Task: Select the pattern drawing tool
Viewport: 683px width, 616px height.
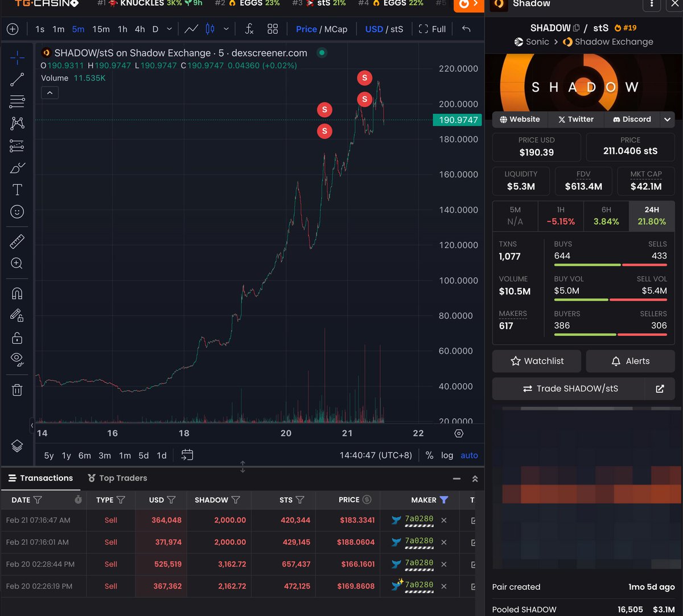Action: coord(17,123)
